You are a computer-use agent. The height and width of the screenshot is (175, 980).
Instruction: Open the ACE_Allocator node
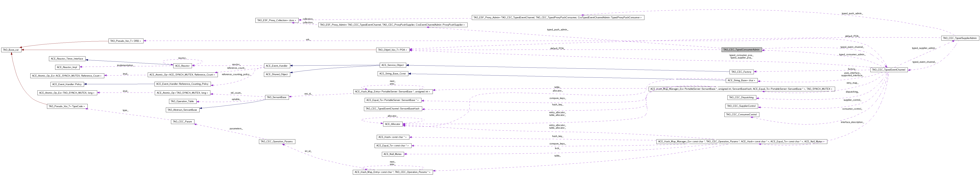click(393, 124)
